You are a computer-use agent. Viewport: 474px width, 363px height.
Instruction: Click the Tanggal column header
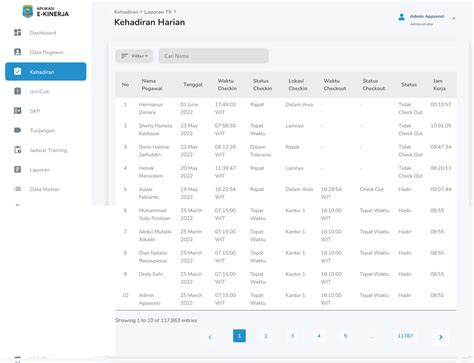(193, 85)
